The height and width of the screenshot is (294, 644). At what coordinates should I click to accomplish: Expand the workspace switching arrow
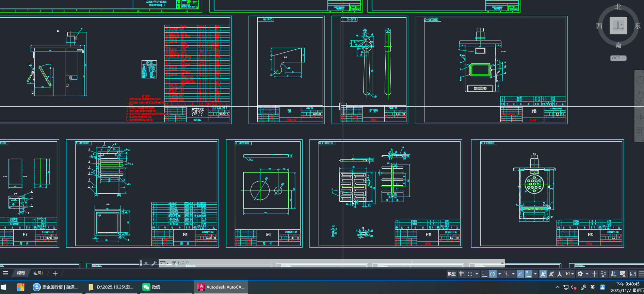[587, 274]
